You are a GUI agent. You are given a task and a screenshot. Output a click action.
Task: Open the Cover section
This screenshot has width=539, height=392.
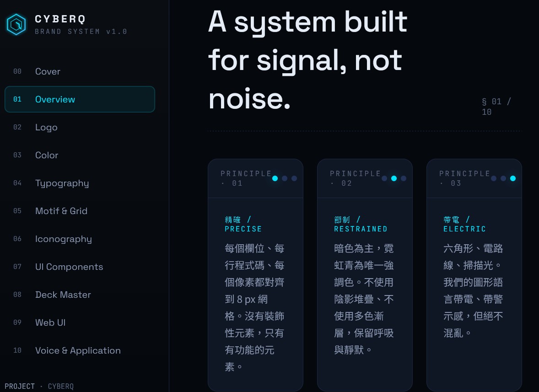(48, 71)
